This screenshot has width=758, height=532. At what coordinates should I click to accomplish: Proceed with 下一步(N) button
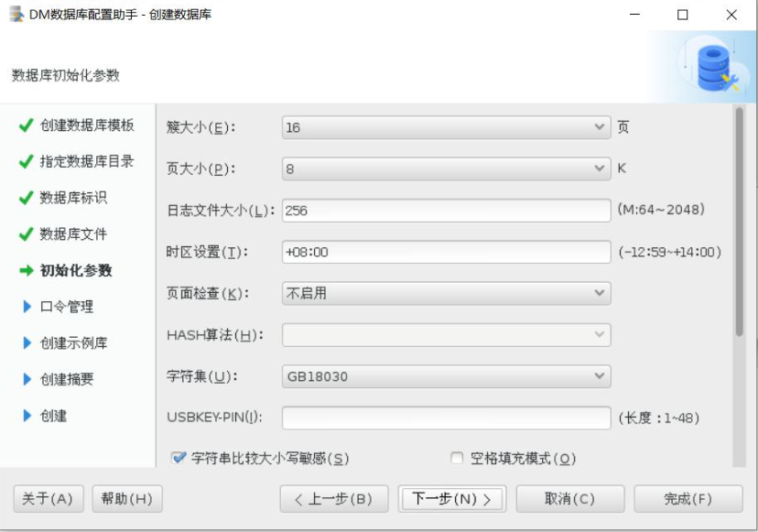tap(452, 499)
